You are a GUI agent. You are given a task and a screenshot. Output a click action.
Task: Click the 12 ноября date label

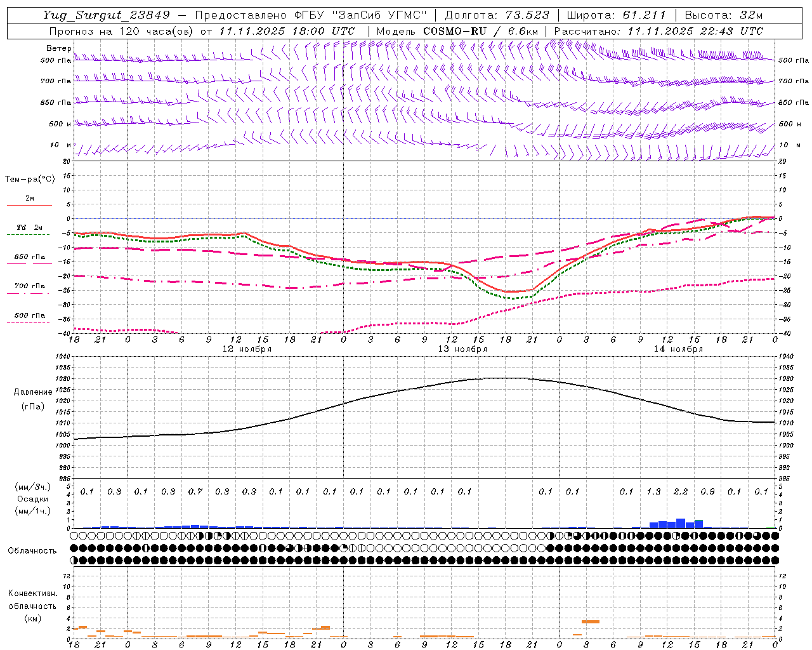point(247,349)
